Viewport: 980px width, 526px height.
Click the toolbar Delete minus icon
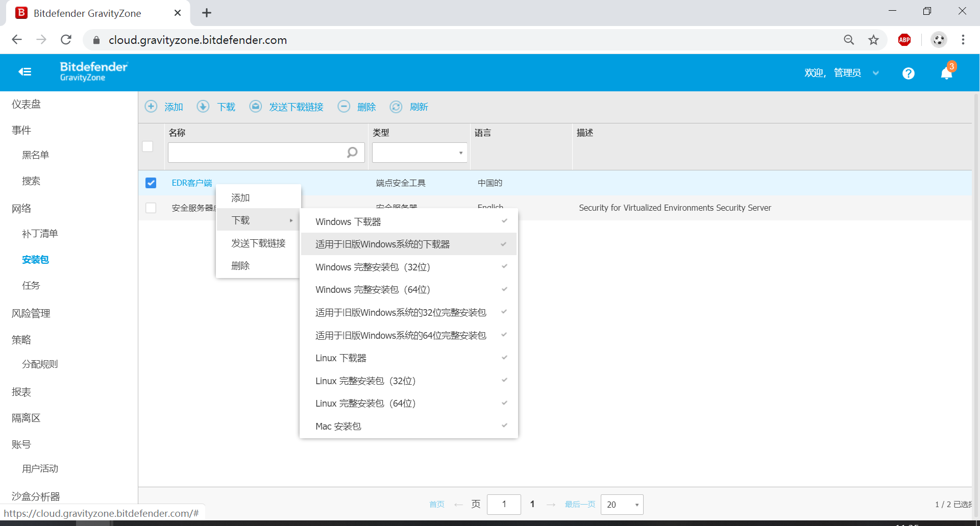[x=344, y=106]
